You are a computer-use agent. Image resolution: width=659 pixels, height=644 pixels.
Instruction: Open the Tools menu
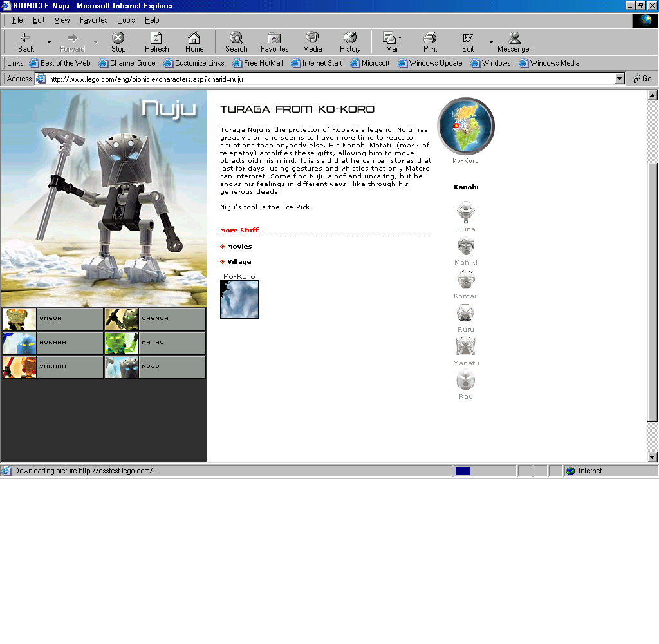pyautogui.click(x=126, y=20)
